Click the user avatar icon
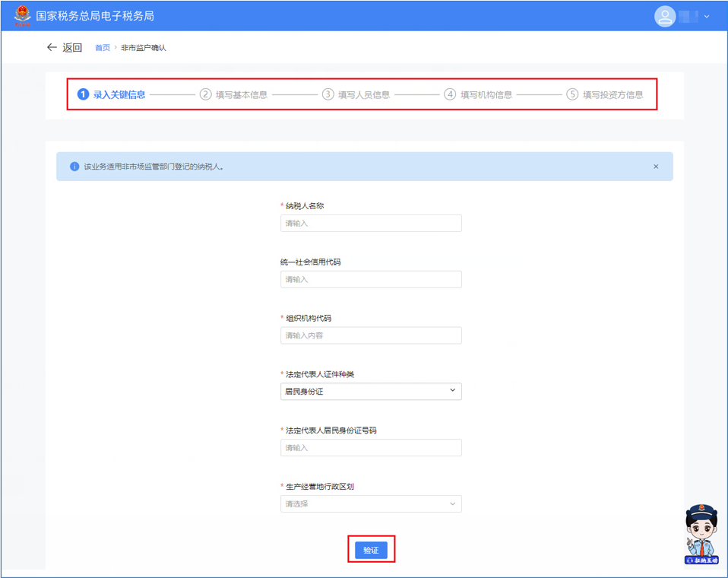The image size is (728, 578). tap(665, 16)
